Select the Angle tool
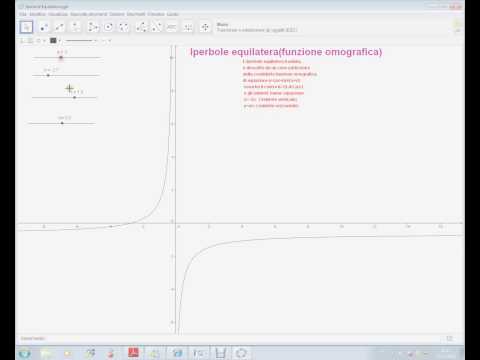Screen dimensions: 480x360 (141, 27)
